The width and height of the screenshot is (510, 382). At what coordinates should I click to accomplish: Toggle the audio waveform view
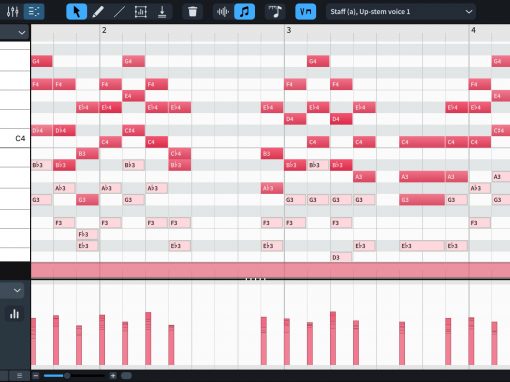point(223,12)
